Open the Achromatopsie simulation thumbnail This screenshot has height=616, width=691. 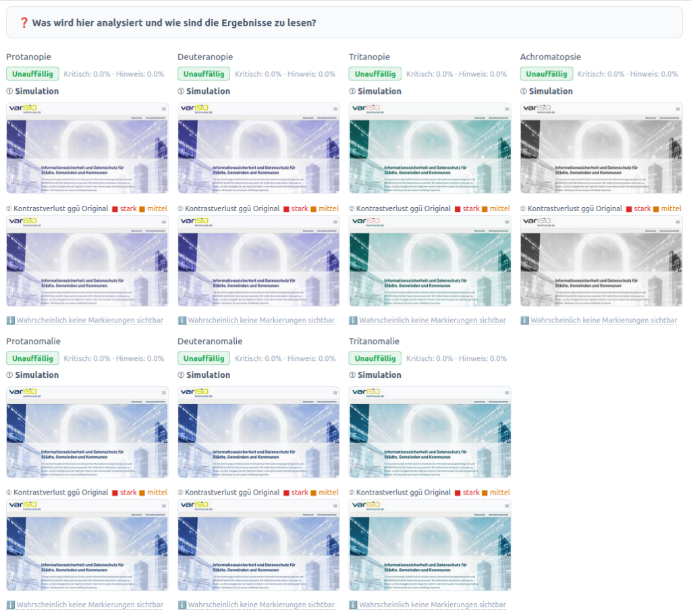[601, 148]
